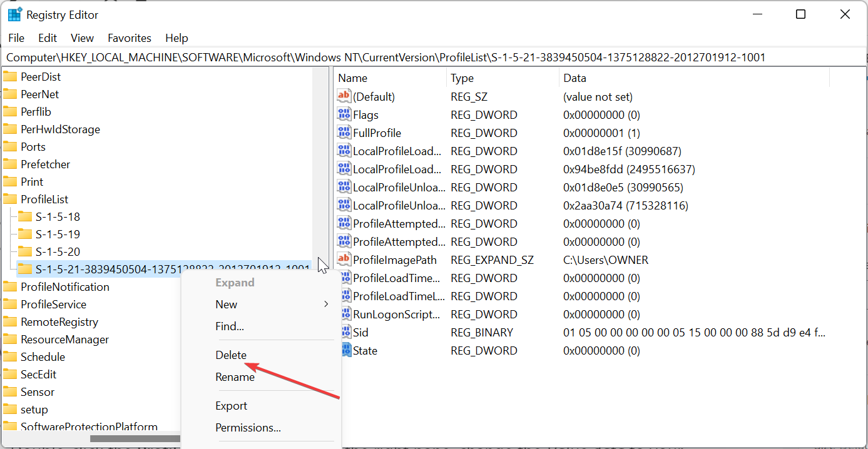
Task: Open Permissions... from the context menu
Action: point(248,428)
